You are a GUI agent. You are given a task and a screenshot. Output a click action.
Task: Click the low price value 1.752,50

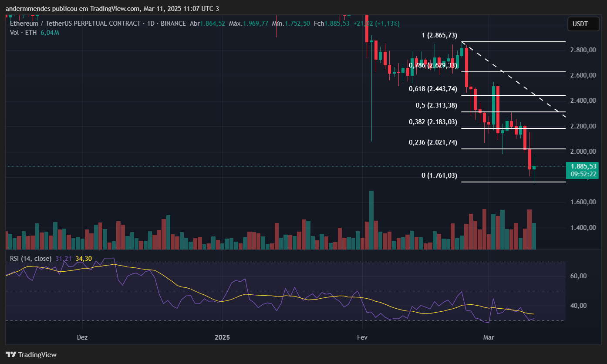[x=297, y=23]
